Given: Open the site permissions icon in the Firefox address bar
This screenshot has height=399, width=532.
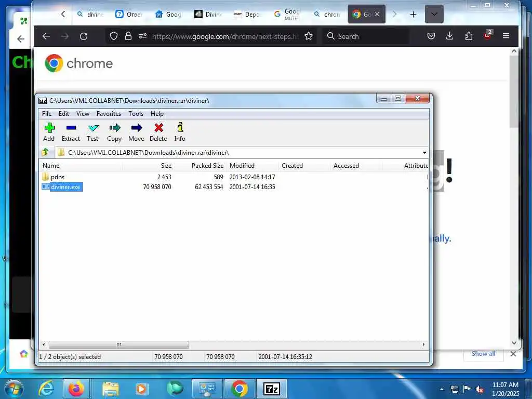Looking at the screenshot, I should point(143,36).
